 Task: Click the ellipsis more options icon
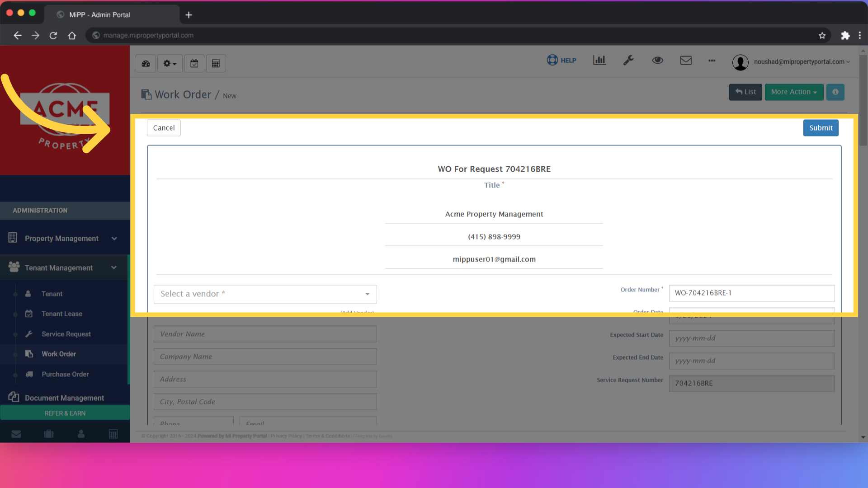coord(712,61)
